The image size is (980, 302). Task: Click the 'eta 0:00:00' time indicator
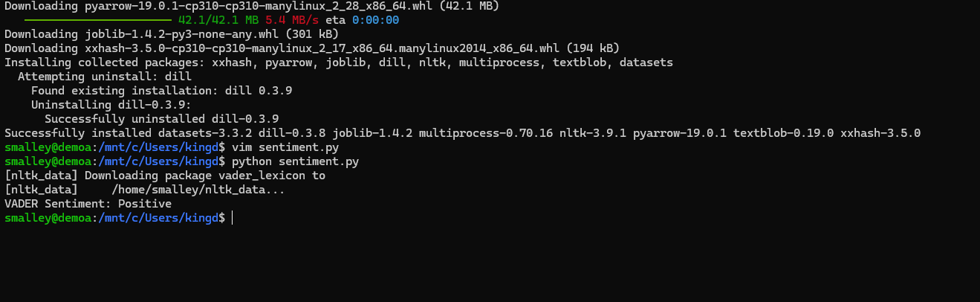coord(362,20)
